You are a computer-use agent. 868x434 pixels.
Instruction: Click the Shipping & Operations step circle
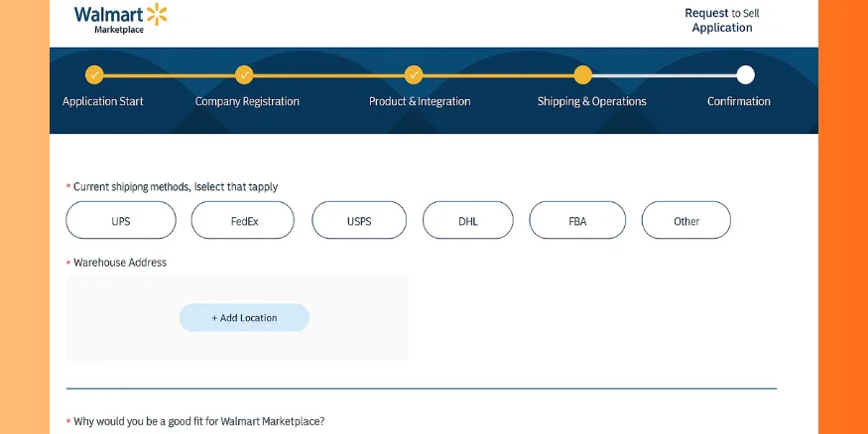583,74
